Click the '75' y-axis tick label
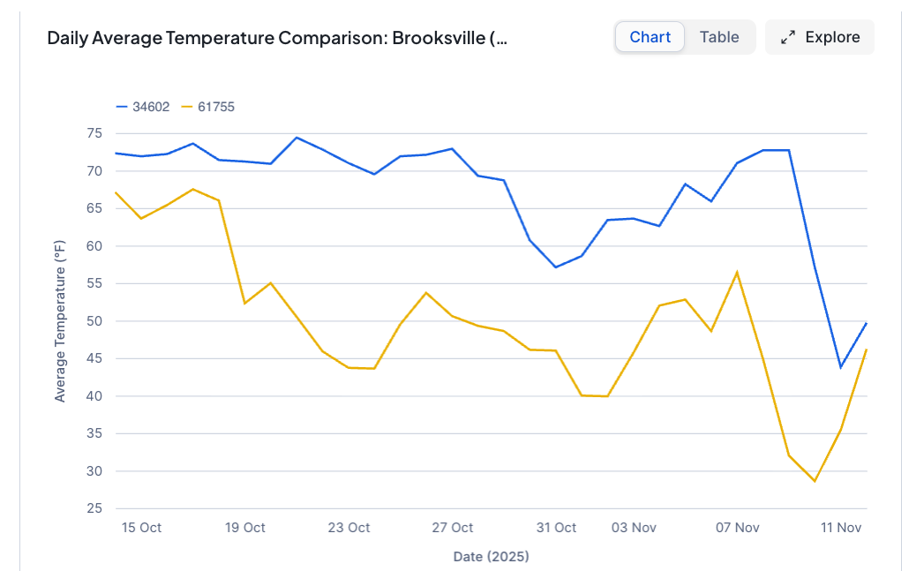 coord(94,133)
